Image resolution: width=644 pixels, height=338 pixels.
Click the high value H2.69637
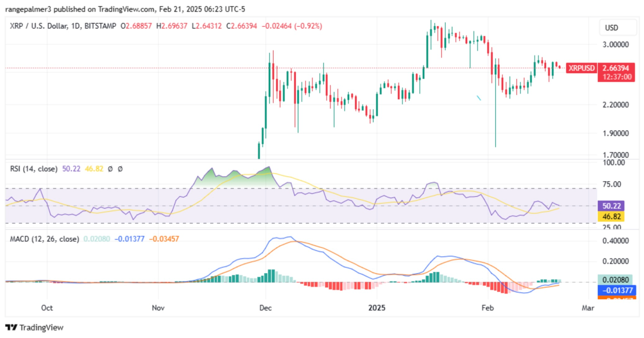point(172,26)
